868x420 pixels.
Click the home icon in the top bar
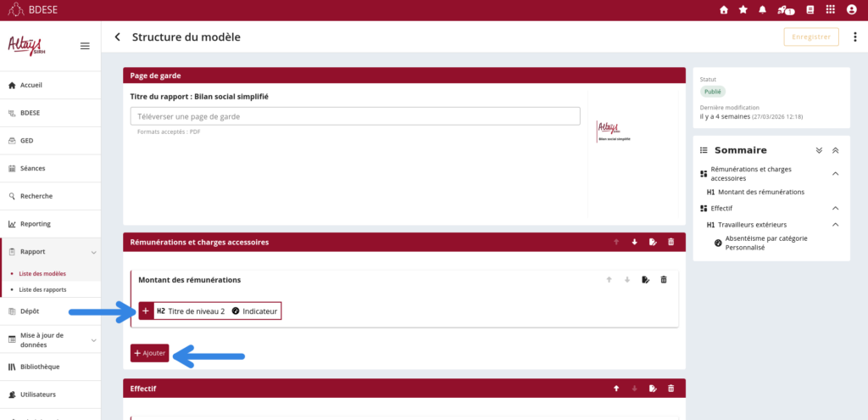[x=723, y=10]
